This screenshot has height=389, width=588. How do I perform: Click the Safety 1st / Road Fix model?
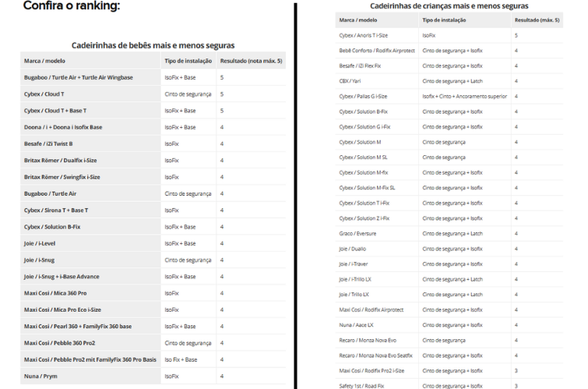point(361,385)
